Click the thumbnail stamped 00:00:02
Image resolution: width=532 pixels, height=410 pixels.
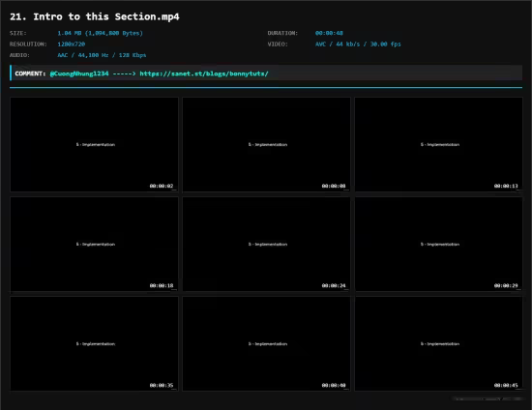point(94,144)
